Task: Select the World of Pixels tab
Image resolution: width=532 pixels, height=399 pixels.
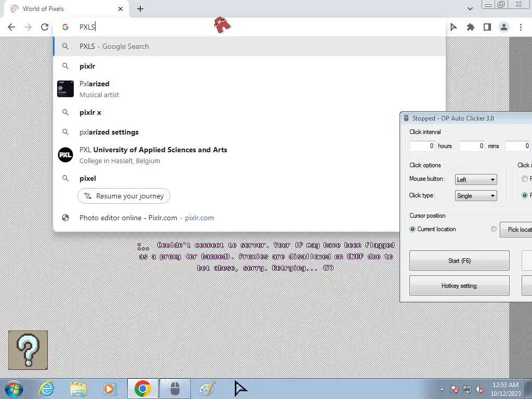Action: pyautogui.click(x=66, y=9)
